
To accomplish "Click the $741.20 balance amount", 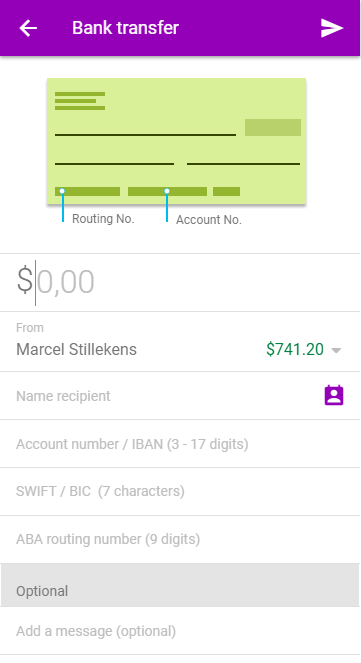I will pyautogui.click(x=295, y=349).
